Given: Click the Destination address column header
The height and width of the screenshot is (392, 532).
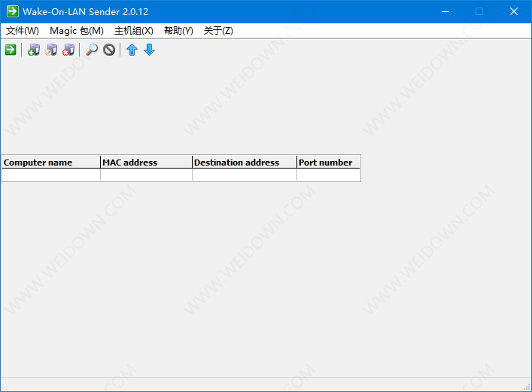Looking at the screenshot, I should coord(245,163).
